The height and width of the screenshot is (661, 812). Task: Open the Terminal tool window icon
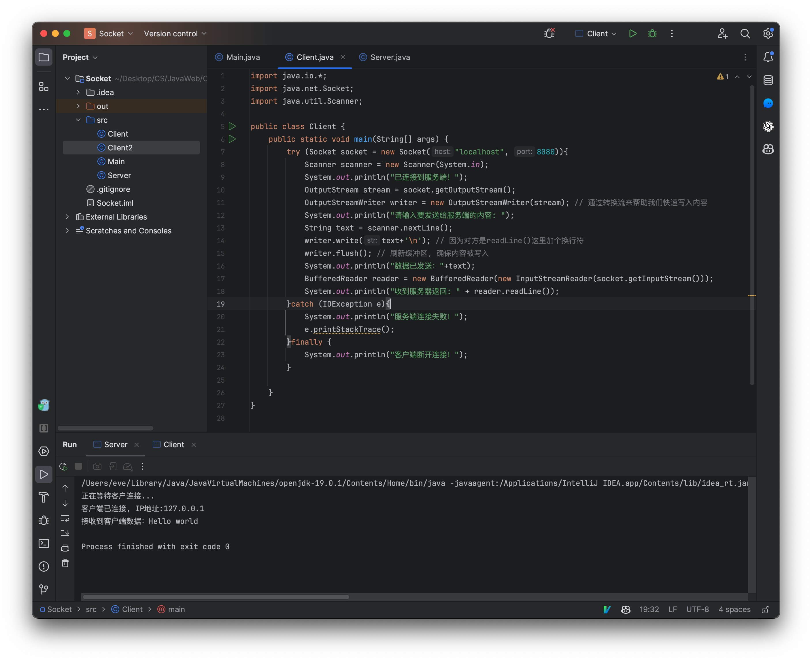click(44, 543)
